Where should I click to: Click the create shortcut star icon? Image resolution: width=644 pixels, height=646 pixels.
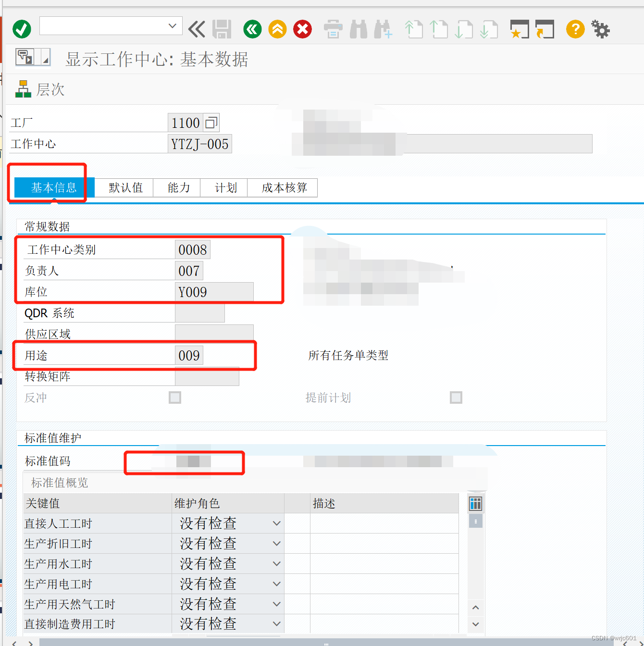point(518,29)
